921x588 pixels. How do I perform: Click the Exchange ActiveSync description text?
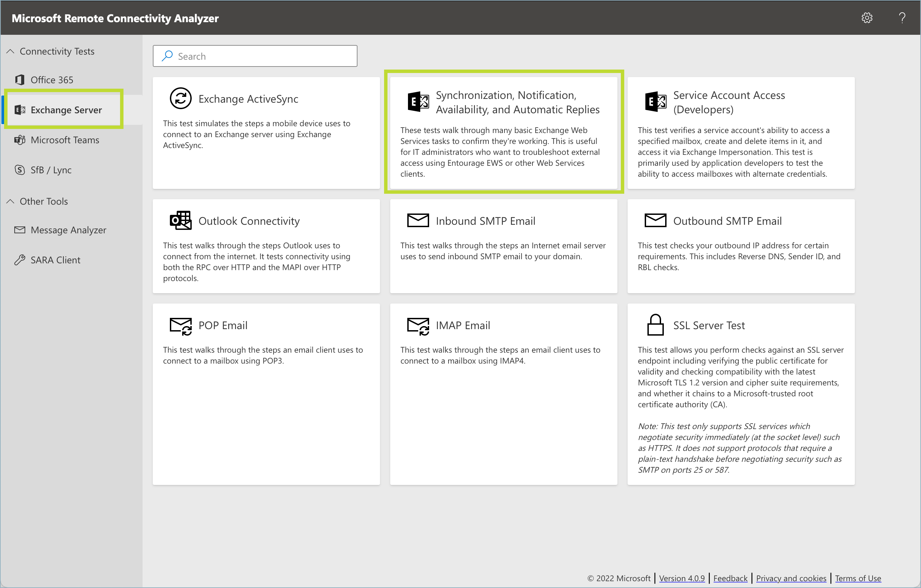coord(257,134)
